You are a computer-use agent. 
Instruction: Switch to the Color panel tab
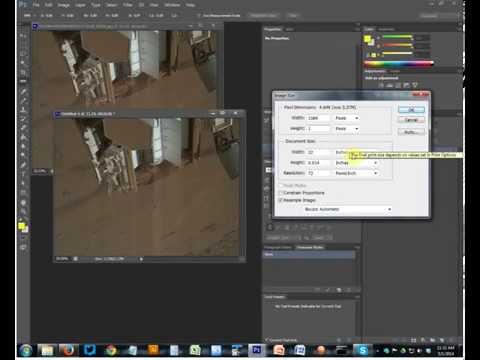click(369, 29)
